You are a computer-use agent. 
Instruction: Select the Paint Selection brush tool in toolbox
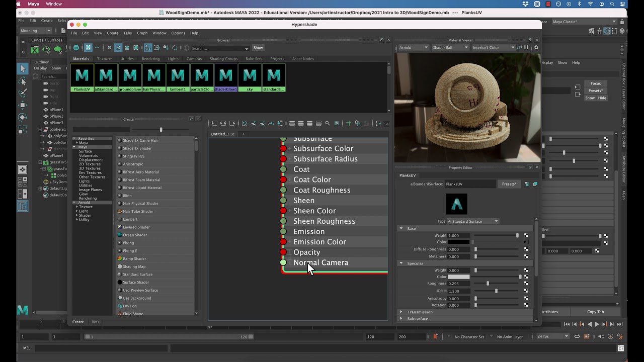coord(23,93)
